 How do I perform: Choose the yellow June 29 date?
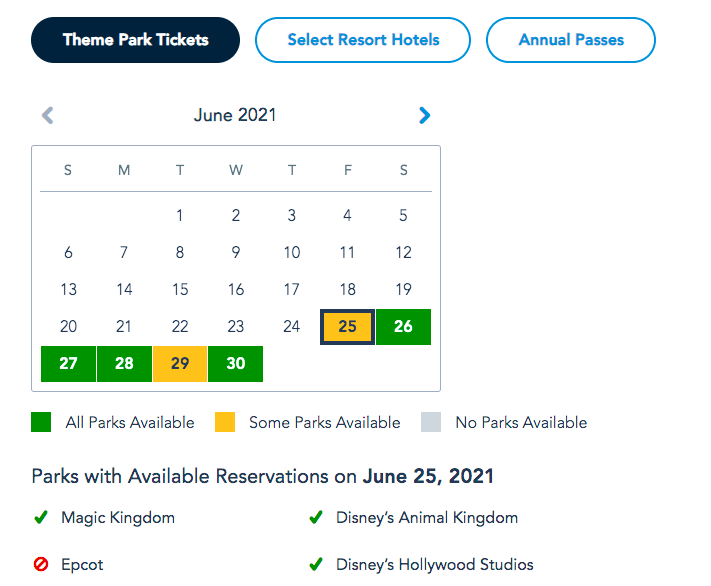click(180, 364)
